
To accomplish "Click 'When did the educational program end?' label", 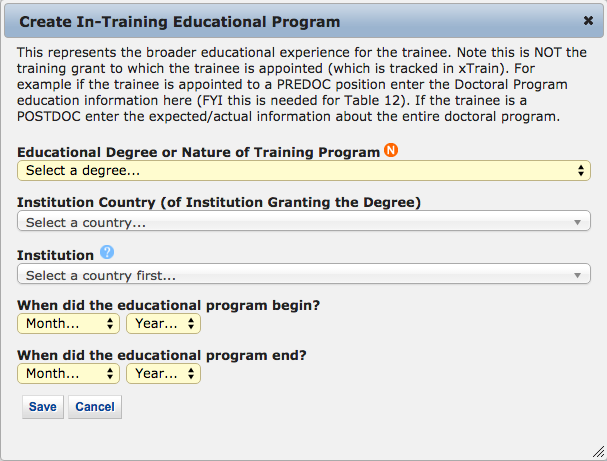I will 162,354.
